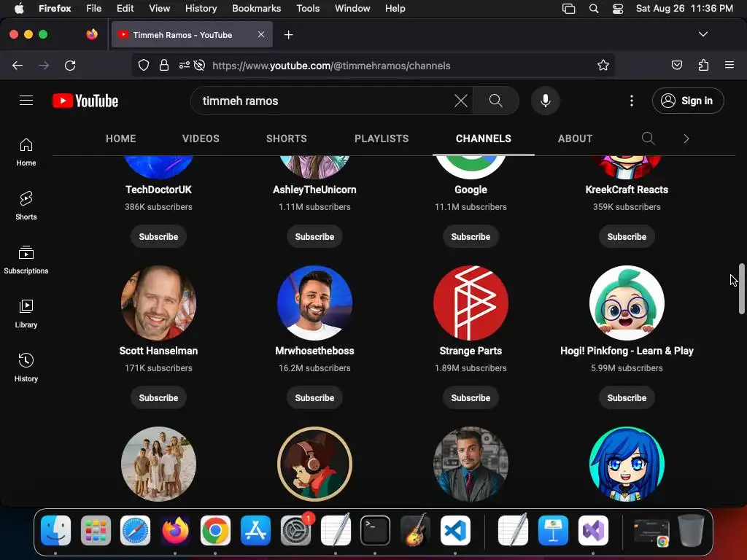Bookmark this page with the star
The image size is (747, 560).
603,65
